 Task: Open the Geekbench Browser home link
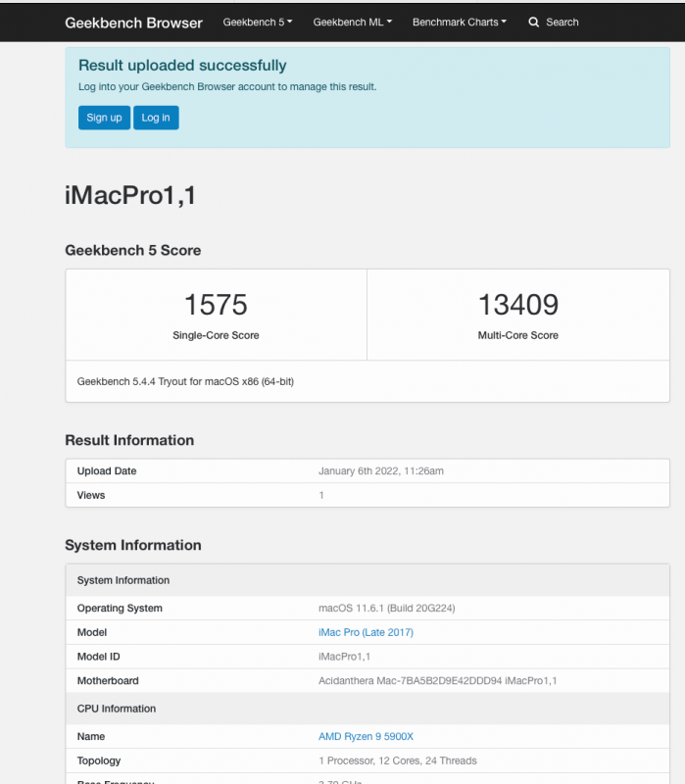[x=133, y=22]
